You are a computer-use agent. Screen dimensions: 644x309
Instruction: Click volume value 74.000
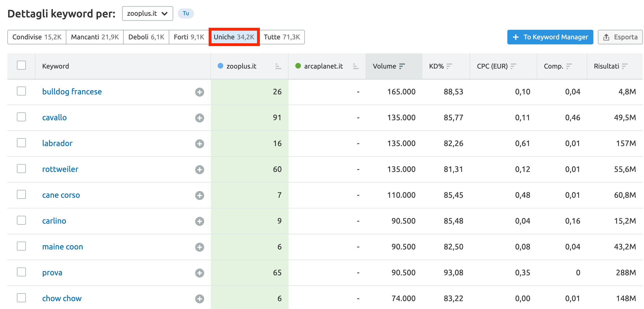[404, 299]
